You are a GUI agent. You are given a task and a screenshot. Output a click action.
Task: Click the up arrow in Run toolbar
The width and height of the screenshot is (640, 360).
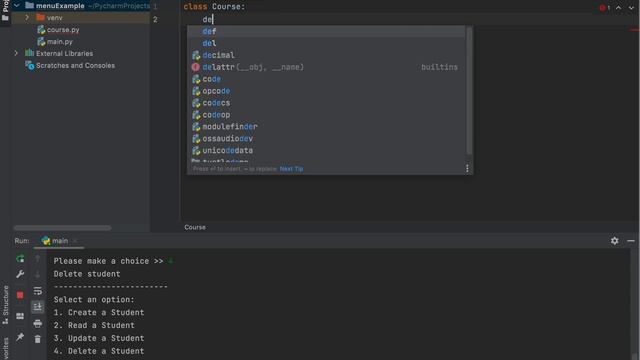coord(38,258)
